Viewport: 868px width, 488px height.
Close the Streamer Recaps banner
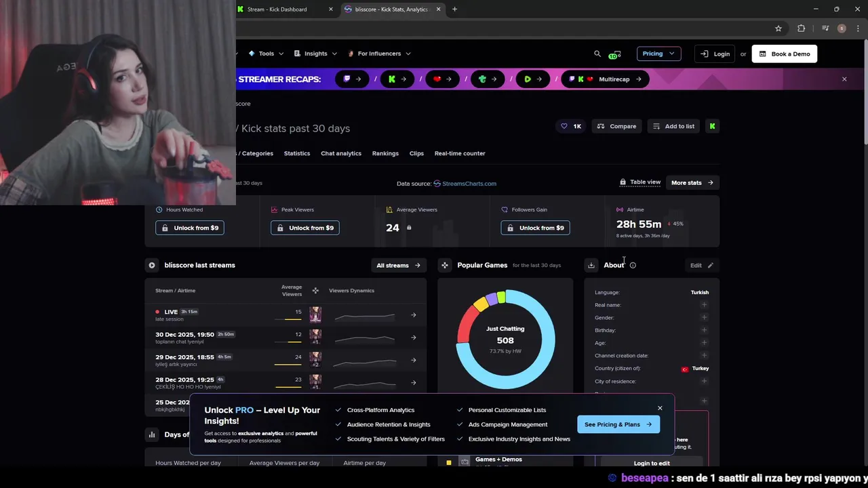[x=844, y=79]
